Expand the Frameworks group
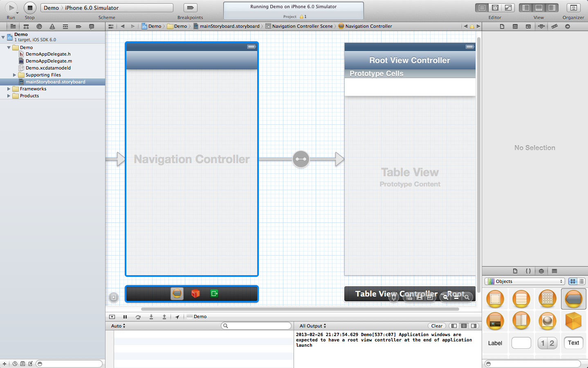Image resolution: width=588 pixels, height=368 pixels. pos(9,89)
